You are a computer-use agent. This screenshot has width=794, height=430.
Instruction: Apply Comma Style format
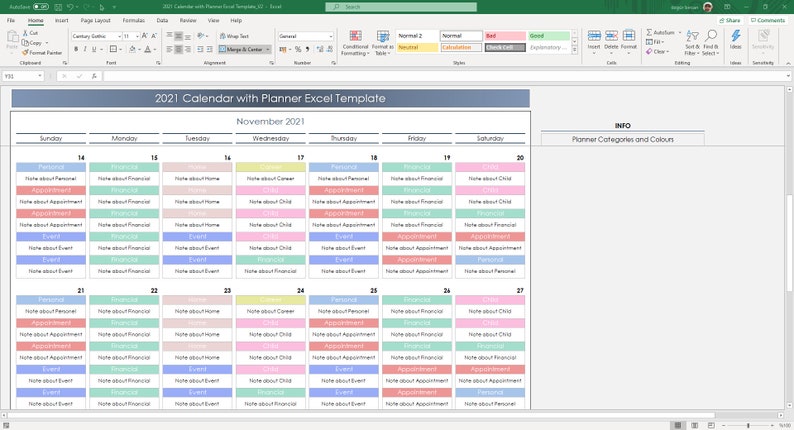(x=307, y=49)
